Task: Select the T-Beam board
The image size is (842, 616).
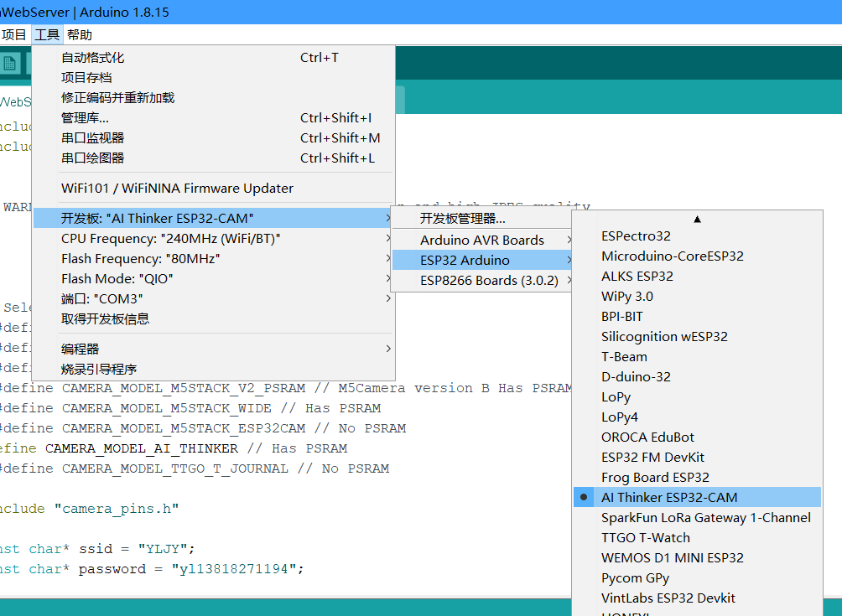Action: (697, 357)
